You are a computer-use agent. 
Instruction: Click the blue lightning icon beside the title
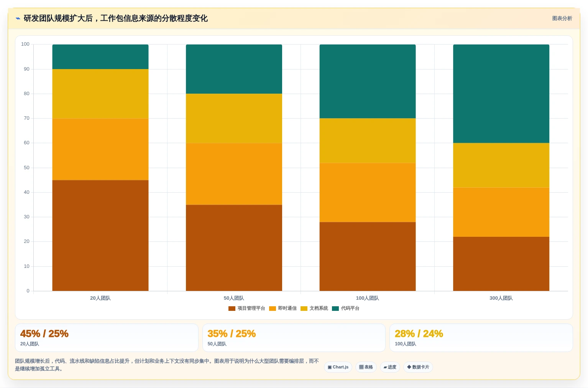point(18,18)
